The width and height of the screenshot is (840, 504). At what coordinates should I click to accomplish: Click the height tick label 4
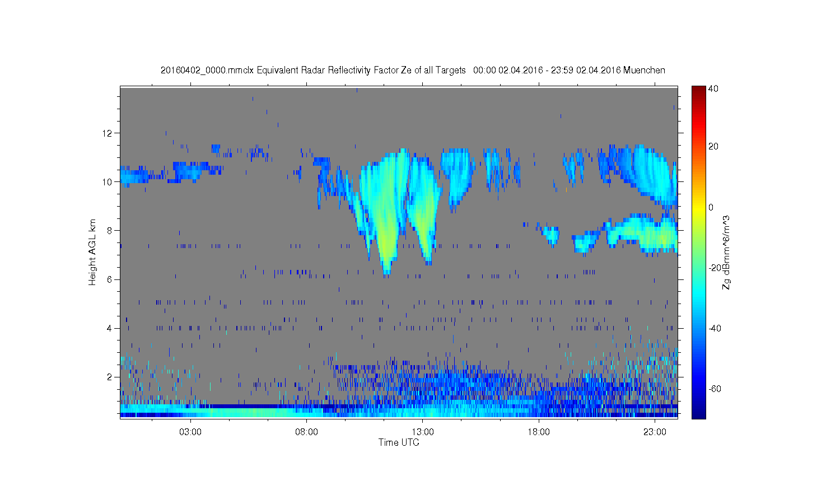click(110, 328)
